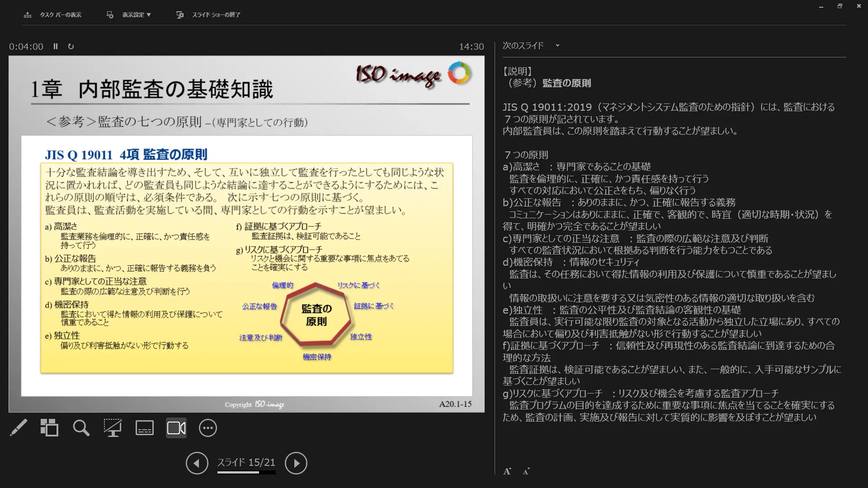Image resolution: width=868 pixels, height=488 pixels.
Task: Click notes line ７つの原則
Action: pos(525,155)
